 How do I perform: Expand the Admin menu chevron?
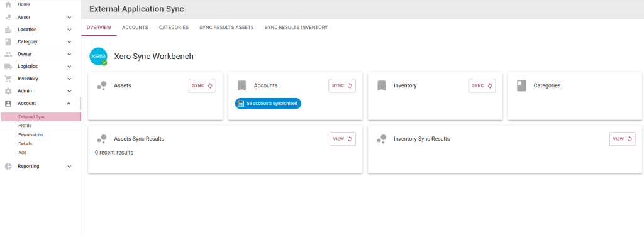(x=69, y=91)
